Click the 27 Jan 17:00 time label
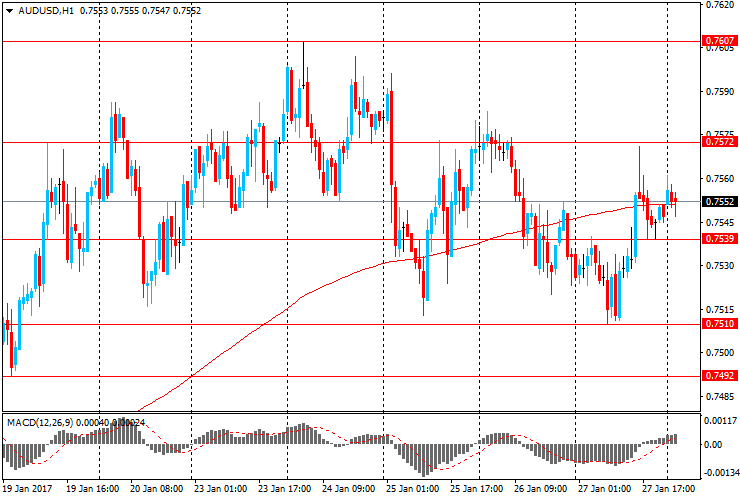 tap(668, 490)
